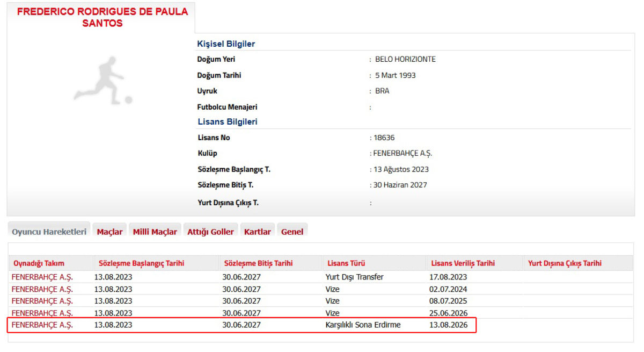Image resolution: width=644 pixels, height=352 pixels.
Task: Click the Sözleşme Başlangıç T. label
Action: (234, 169)
